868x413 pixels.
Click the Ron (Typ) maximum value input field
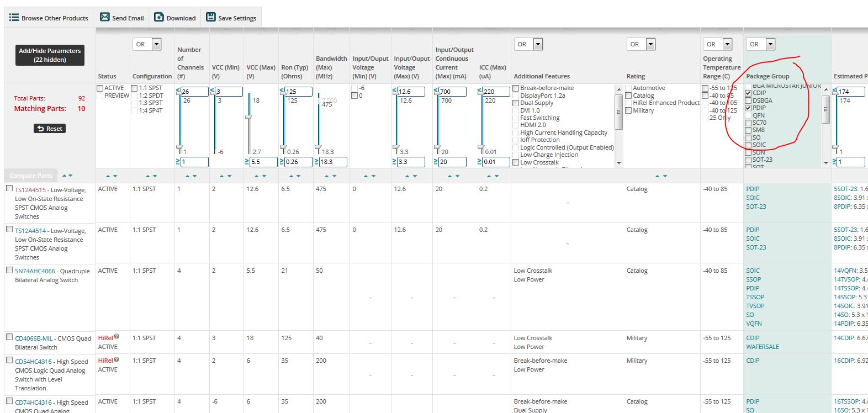coord(299,92)
